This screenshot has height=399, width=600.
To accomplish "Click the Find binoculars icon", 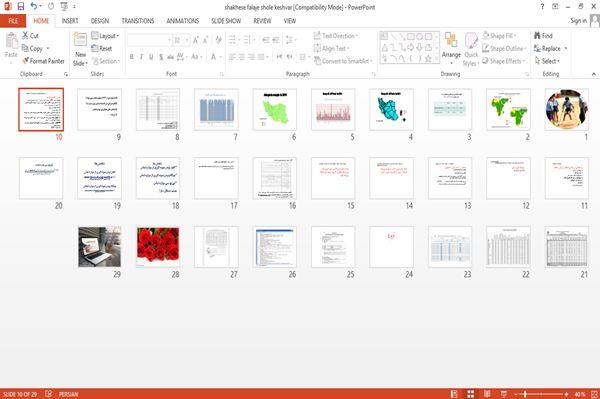I will pos(537,36).
